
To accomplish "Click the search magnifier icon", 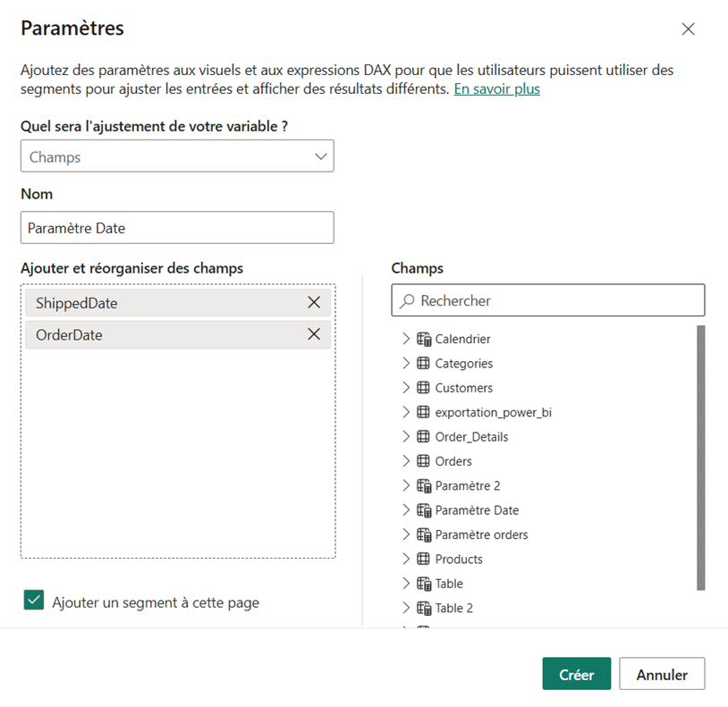I will coord(408,301).
